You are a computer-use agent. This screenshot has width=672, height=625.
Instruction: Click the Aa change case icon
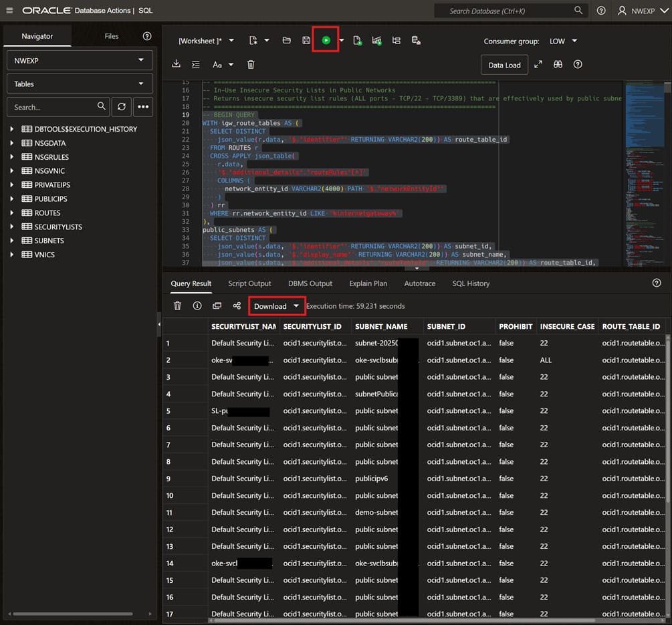[x=217, y=65]
